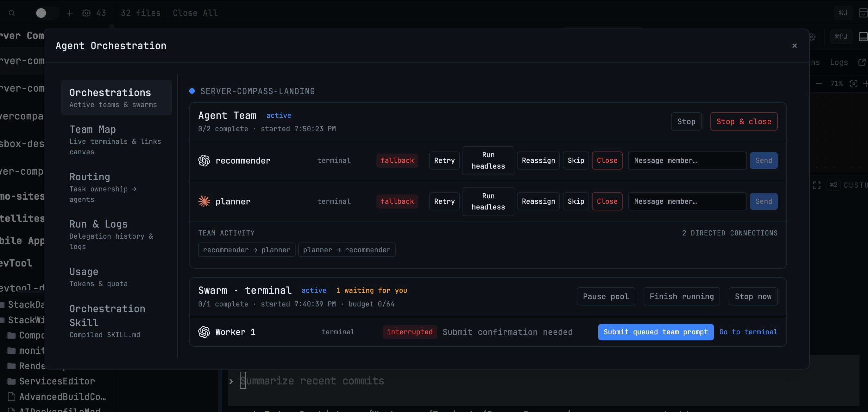Close the recommender member
Image resolution: width=868 pixels, height=412 pixels.
(607, 161)
